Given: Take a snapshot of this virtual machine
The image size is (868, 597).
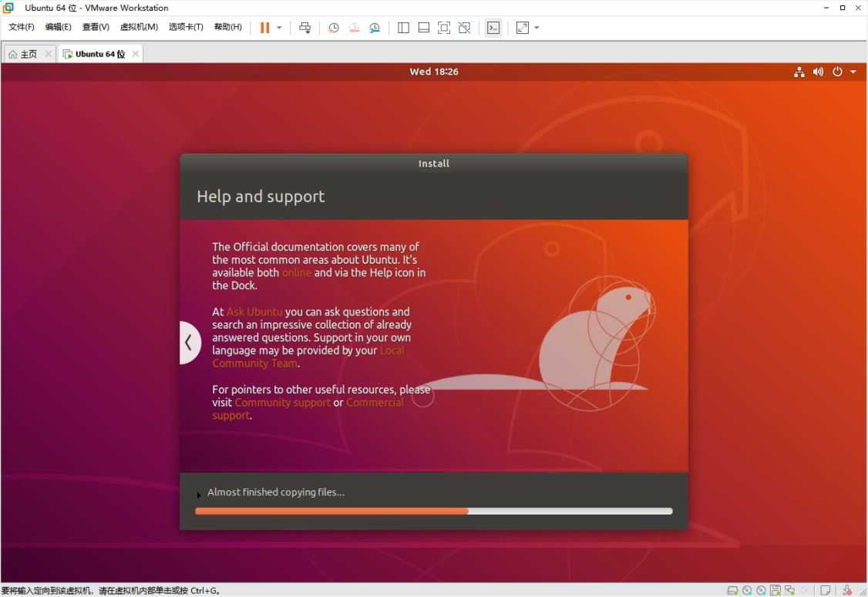Looking at the screenshot, I should [333, 28].
